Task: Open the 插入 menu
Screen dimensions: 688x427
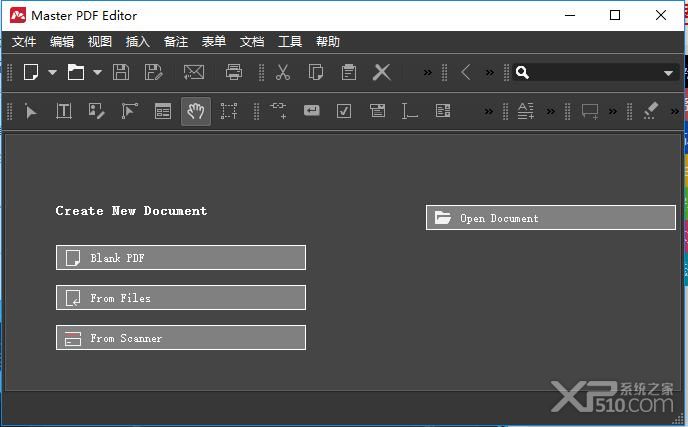Action: pos(138,42)
